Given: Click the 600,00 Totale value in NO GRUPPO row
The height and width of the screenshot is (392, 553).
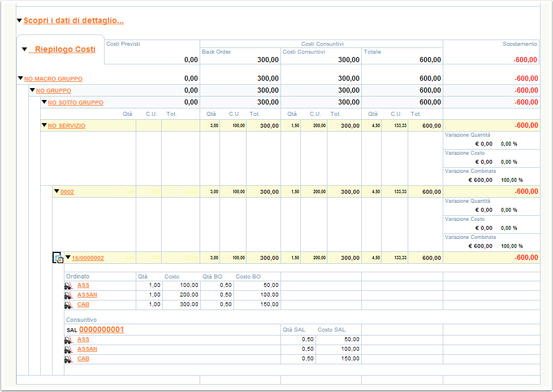Looking at the screenshot, I should [430, 90].
